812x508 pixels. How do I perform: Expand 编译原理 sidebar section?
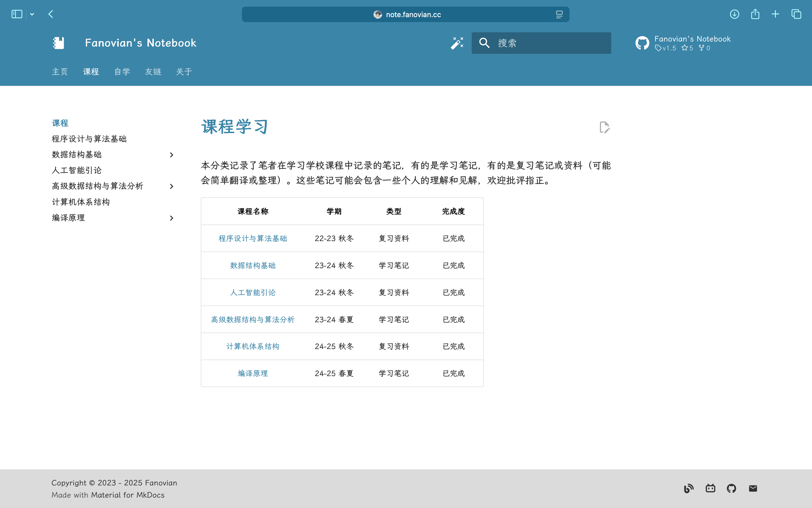[172, 218]
